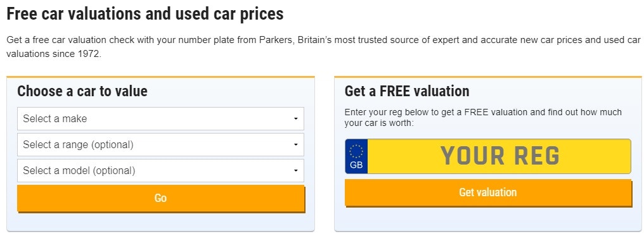The height and width of the screenshot is (238, 644).
Task: Expand the Select a range (optional) list
Action: pyautogui.click(x=160, y=145)
